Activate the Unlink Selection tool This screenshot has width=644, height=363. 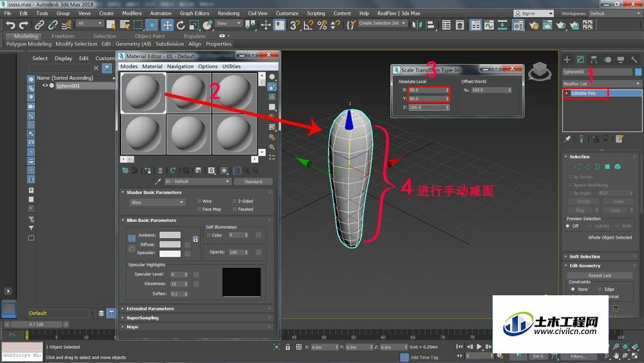(x=53, y=25)
